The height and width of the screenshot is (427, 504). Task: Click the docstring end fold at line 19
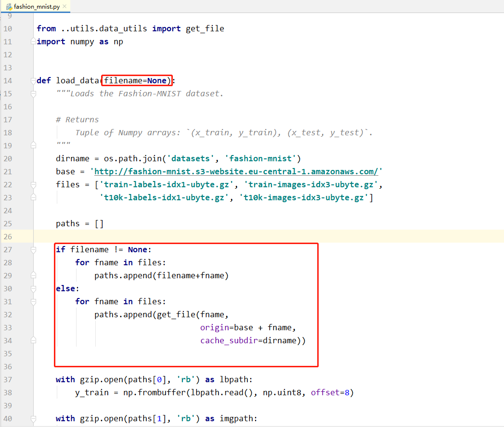coord(33,145)
